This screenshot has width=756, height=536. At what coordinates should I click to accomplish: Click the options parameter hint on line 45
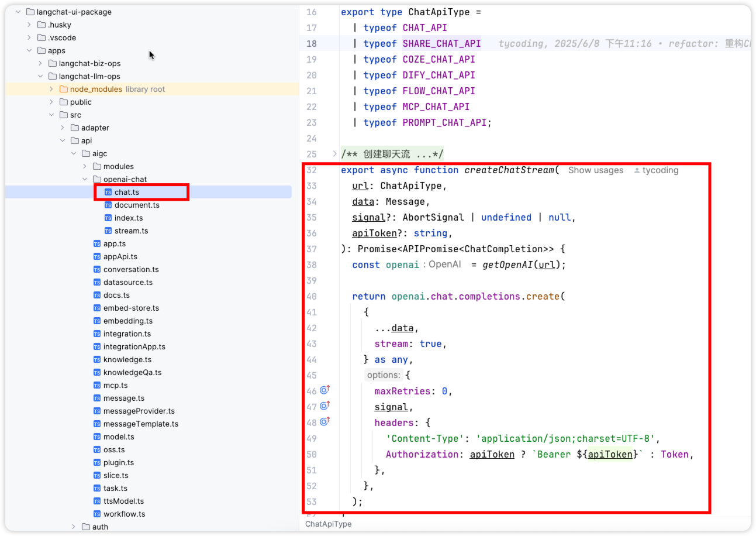[384, 375]
